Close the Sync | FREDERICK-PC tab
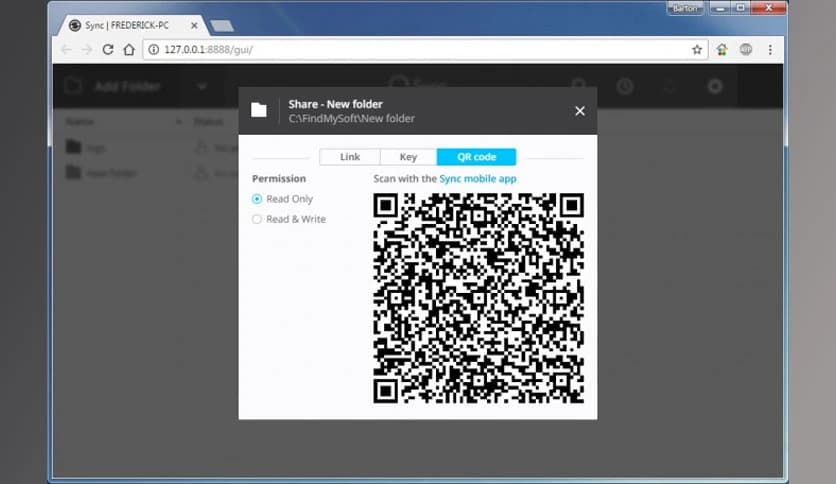 click(194, 25)
